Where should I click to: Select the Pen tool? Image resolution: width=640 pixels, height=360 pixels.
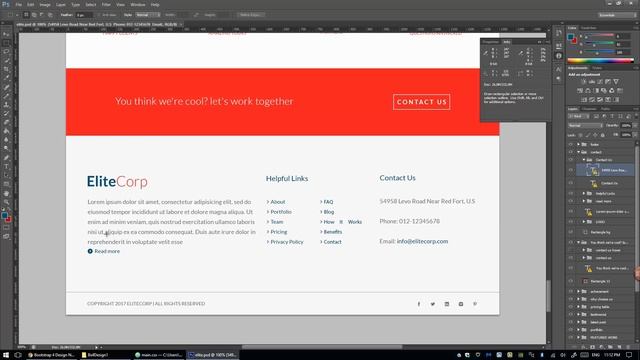click(x=6, y=158)
